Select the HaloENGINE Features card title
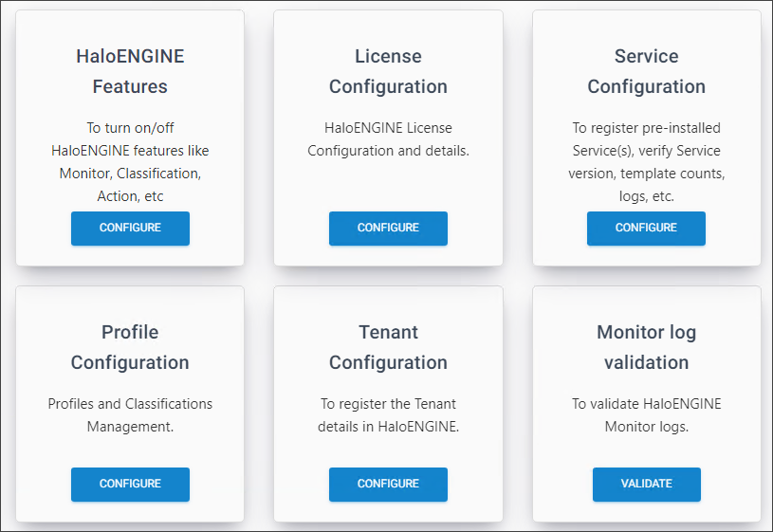 [x=130, y=71]
